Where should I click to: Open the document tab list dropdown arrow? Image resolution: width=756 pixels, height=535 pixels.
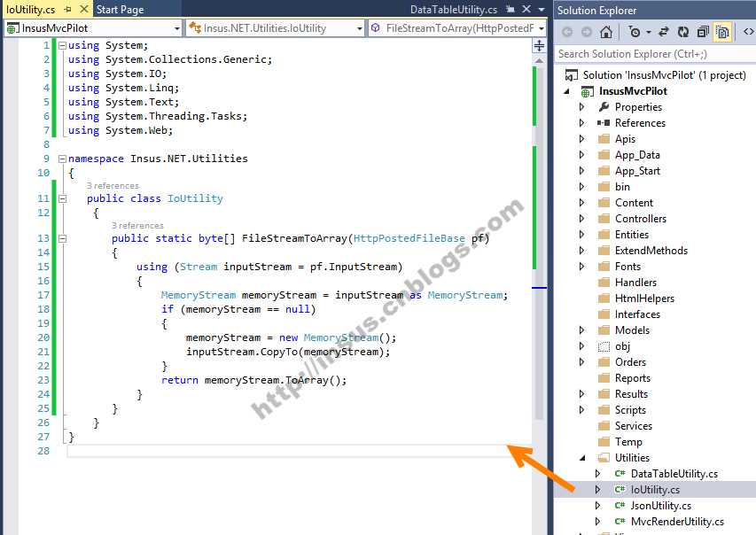542,9
